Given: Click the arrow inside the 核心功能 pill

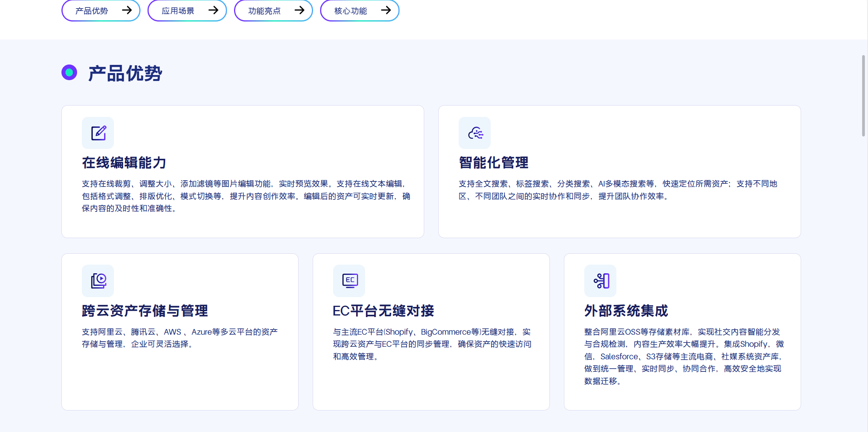Looking at the screenshot, I should [x=386, y=11].
